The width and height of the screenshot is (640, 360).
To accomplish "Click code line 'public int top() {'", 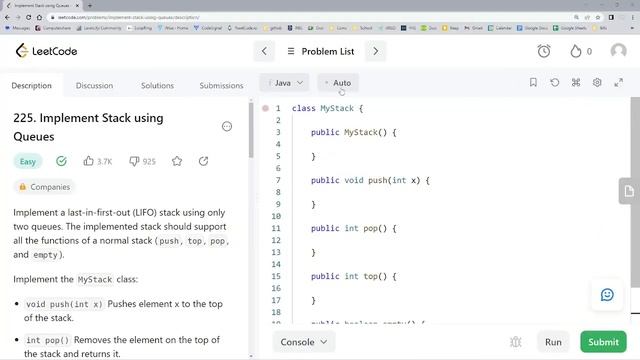I will click(x=353, y=276).
